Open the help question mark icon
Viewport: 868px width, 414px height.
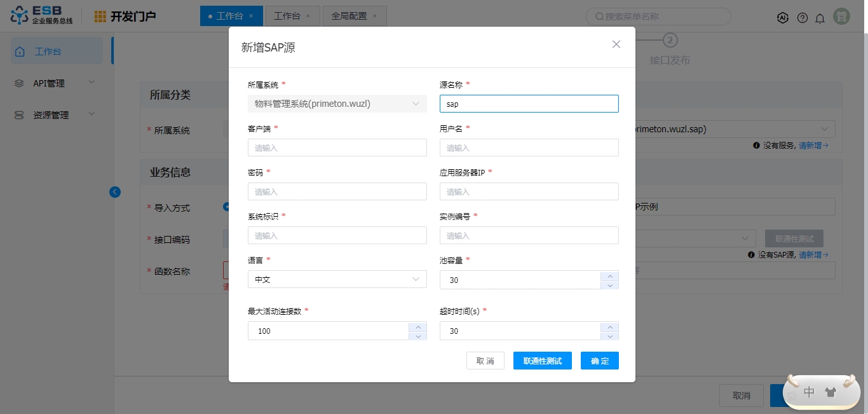tap(803, 18)
